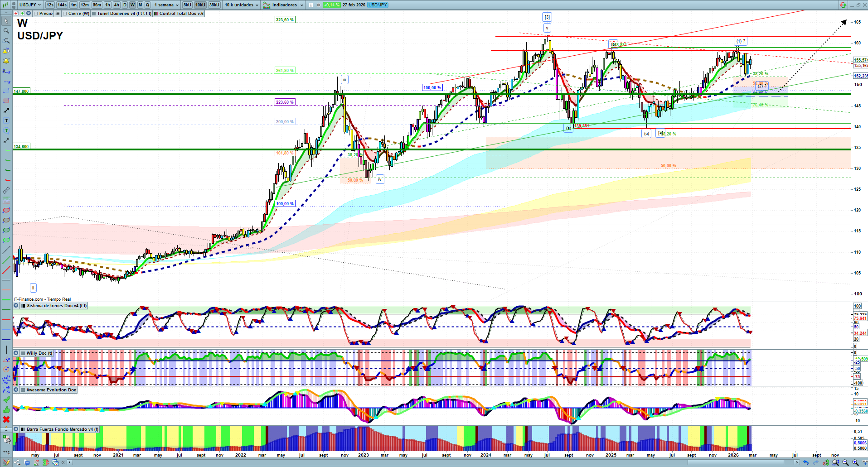Open the 10 k unidades dropdown
The width and height of the screenshot is (868, 467).
coord(242,5)
